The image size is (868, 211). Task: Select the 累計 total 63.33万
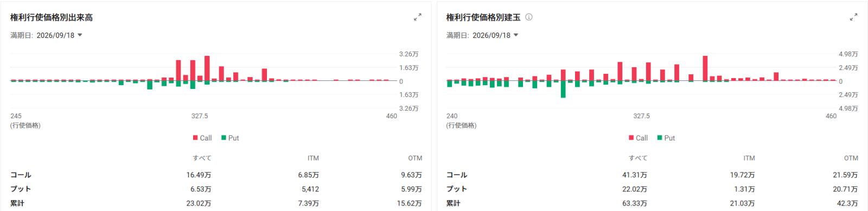635,203
